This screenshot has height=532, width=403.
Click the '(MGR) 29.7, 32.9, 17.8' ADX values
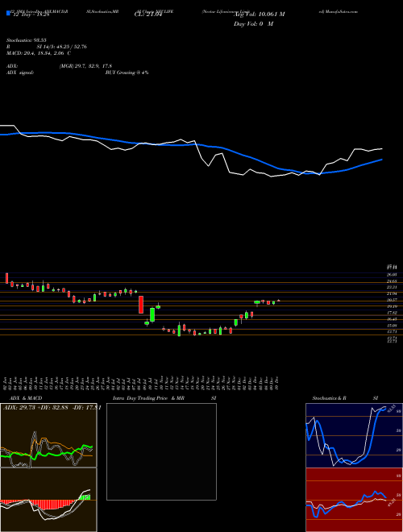(85, 66)
